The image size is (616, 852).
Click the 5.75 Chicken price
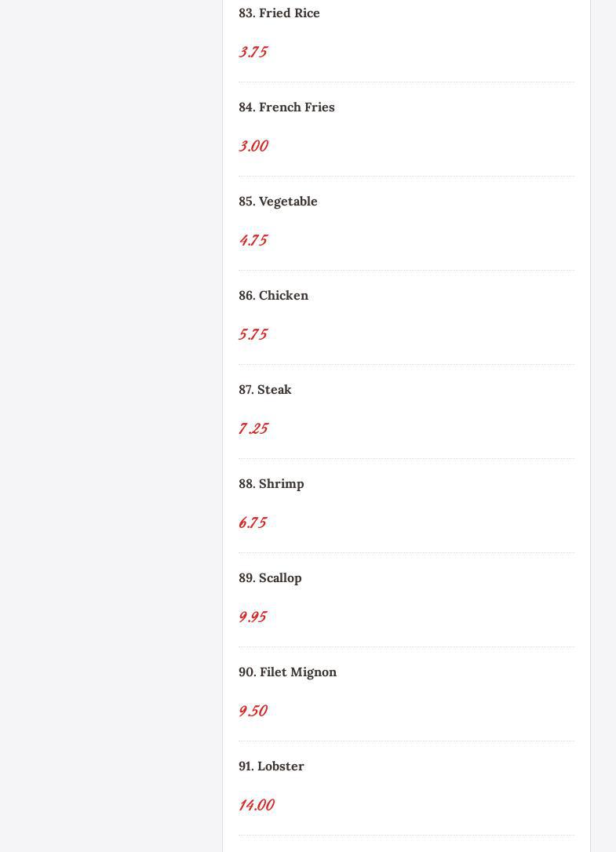[253, 334]
